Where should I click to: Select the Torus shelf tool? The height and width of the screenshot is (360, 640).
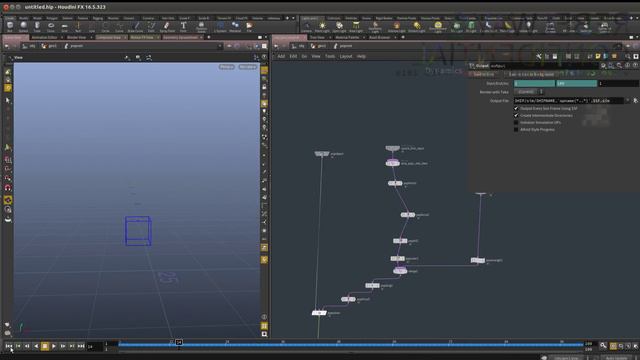pos(51,27)
